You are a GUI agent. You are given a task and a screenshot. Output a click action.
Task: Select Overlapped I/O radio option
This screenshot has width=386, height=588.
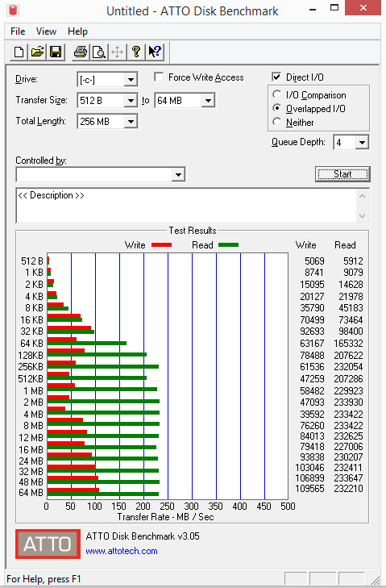pyautogui.click(x=277, y=108)
